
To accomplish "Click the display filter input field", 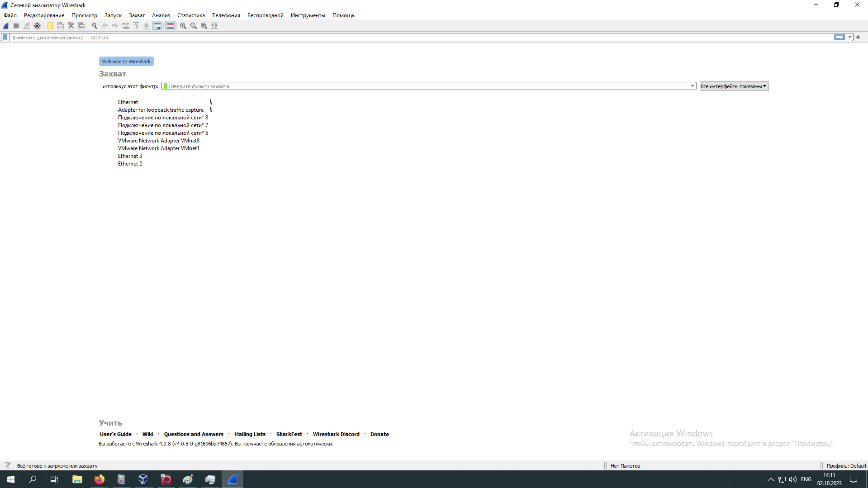I will [421, 37].
